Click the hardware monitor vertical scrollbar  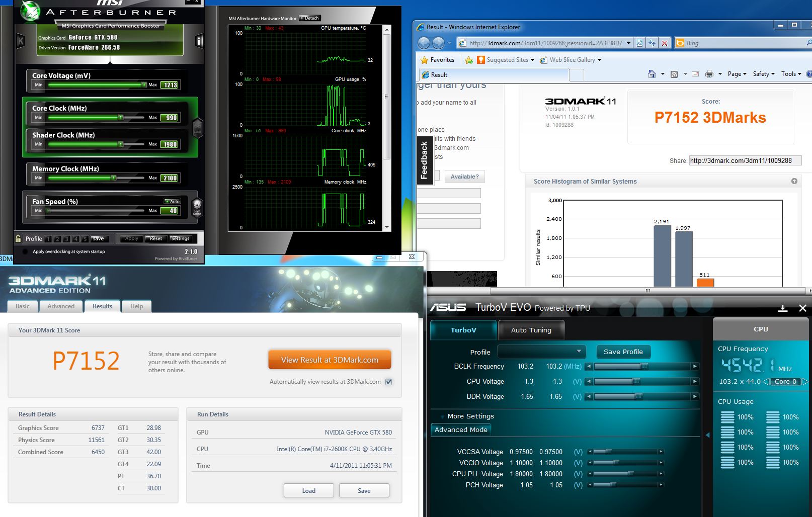(387, 129)
